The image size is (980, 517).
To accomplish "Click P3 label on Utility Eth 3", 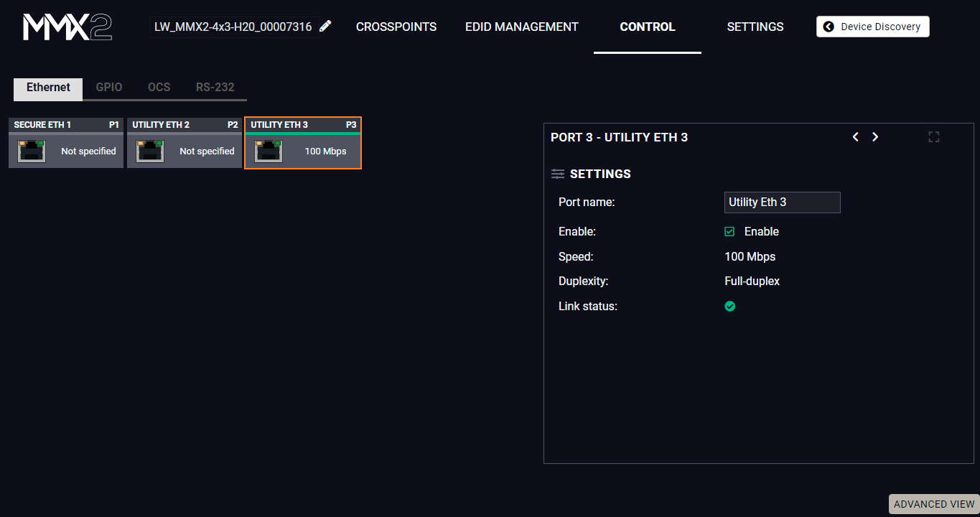I will [351, 125].
